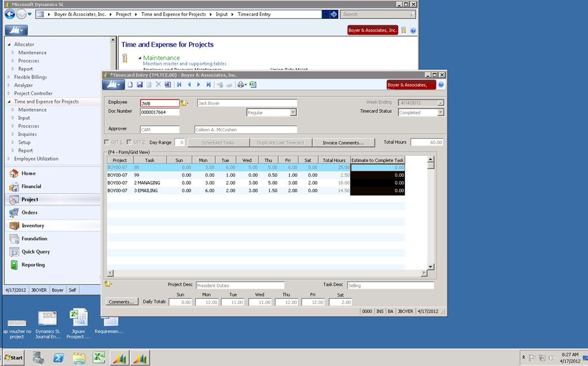The width and height of the screenshot is (588, 366).
Task: Click the Employee field containing JWB
Action: (160, 103)
